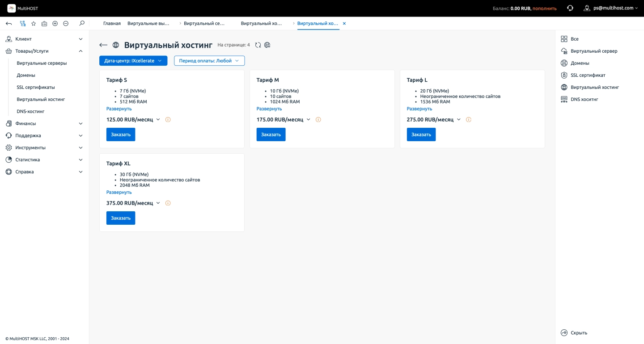644x344 pixels.
Task: Click Развернуть link under Тариф L
Action: tap(419, 109)
